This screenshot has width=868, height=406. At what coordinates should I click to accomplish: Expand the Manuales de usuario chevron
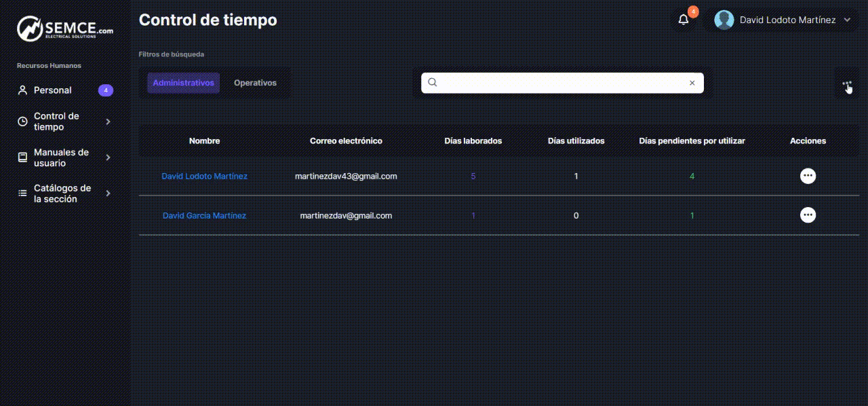pyautogui.click(x=108, y=158)
